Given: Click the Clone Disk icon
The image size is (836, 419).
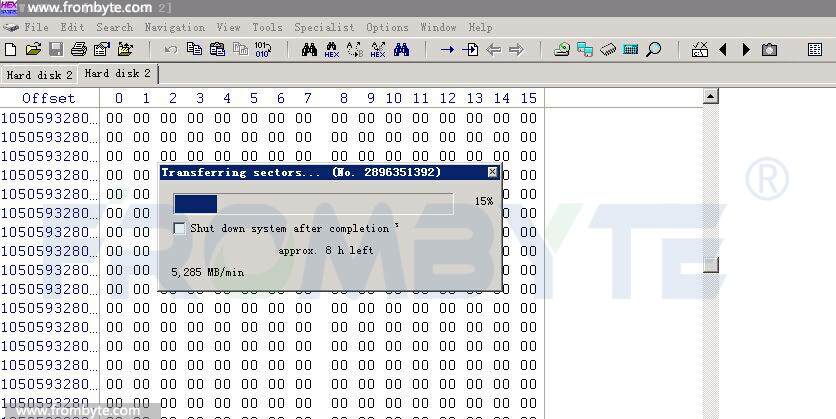Looking at the screenshot, I should tap(585, 50).
